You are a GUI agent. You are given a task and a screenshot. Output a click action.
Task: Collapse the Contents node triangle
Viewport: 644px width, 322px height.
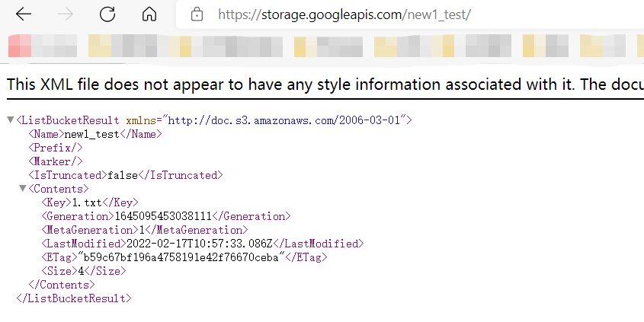coord(23,188)
